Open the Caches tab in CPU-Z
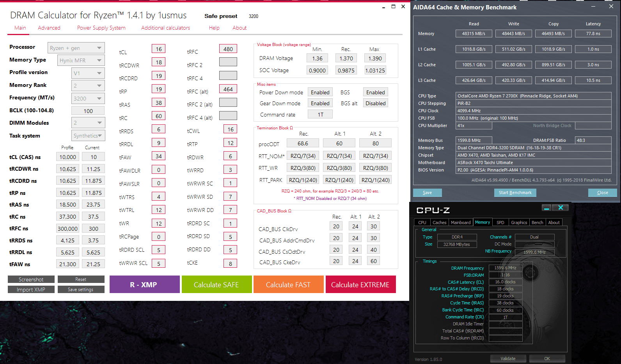Viewport: 621px width, 364px height. [x=440, y=223]
